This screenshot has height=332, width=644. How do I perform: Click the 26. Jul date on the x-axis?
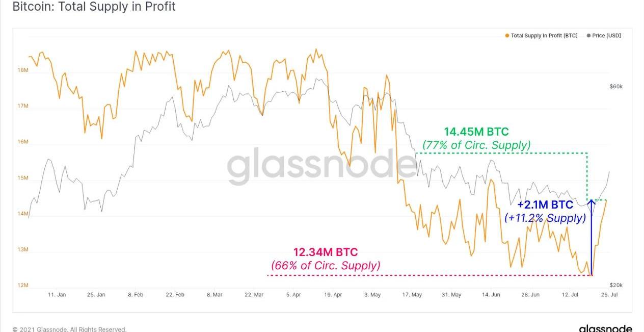coord(609,295)
